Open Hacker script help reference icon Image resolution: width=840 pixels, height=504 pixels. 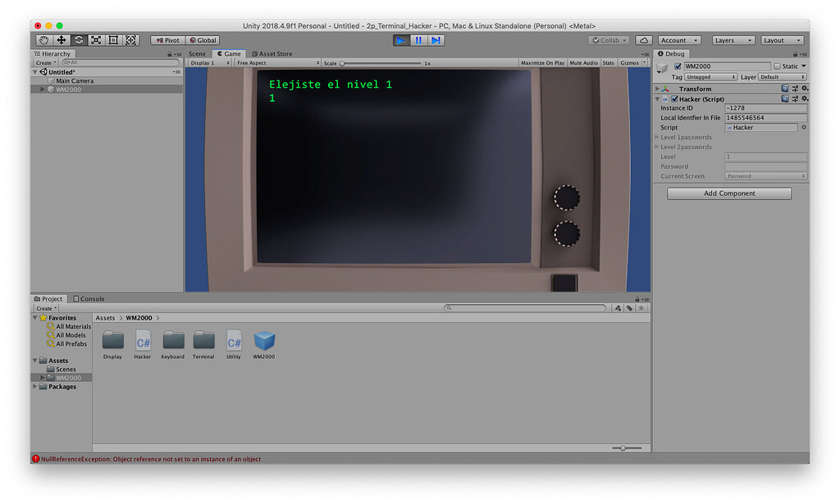[785, 99]
